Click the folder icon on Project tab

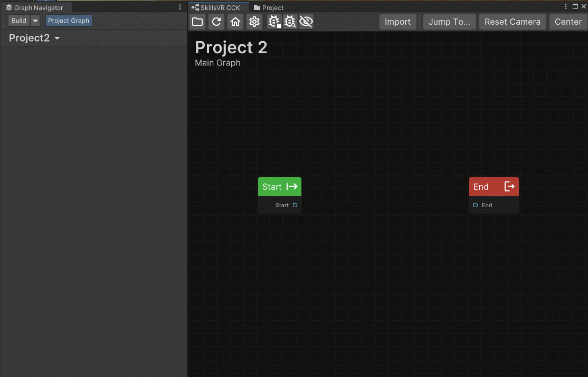point(257,7)
